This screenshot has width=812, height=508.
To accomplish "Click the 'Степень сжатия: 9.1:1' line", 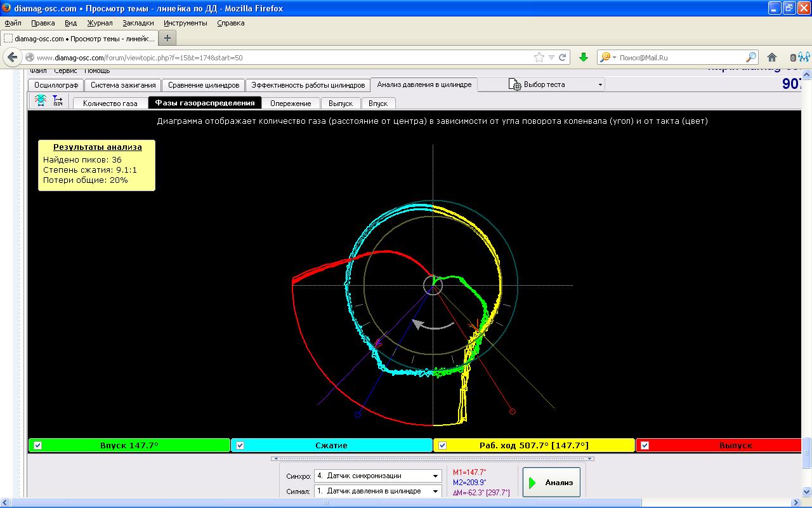I will 90,170.
